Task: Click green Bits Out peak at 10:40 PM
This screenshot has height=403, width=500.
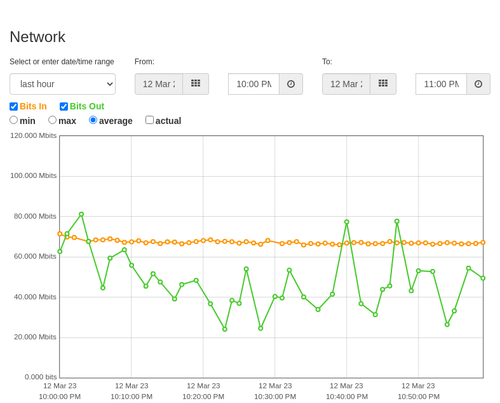Action: click(x=347, y=222)
